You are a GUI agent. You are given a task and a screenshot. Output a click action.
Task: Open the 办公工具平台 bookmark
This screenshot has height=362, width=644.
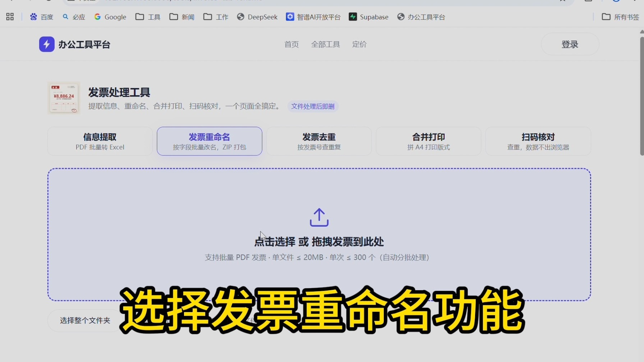coord(421,17)
